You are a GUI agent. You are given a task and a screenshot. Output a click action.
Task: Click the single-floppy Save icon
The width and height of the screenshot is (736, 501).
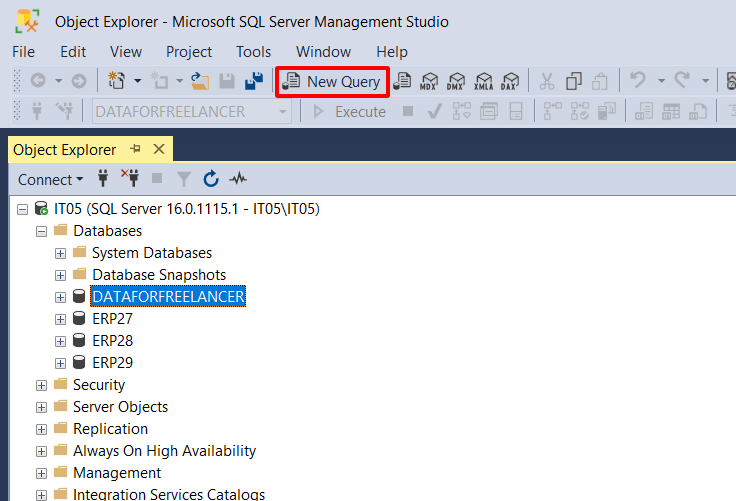point(227,81)
